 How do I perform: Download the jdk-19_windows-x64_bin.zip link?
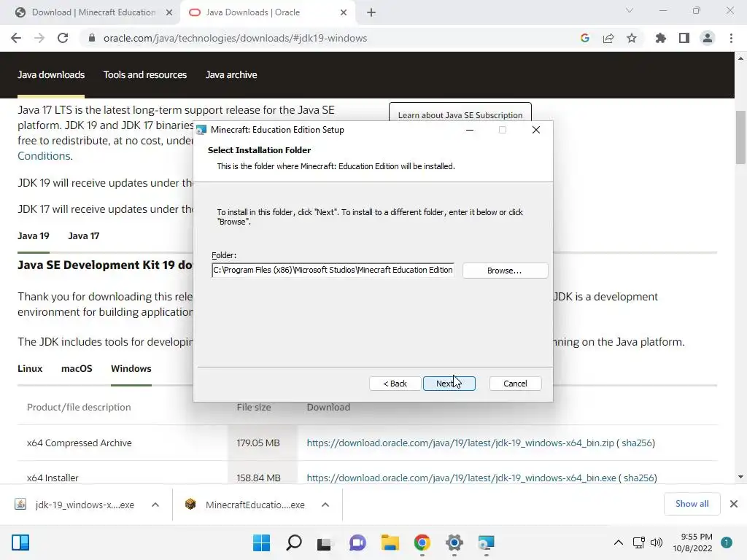pos(460,443)
